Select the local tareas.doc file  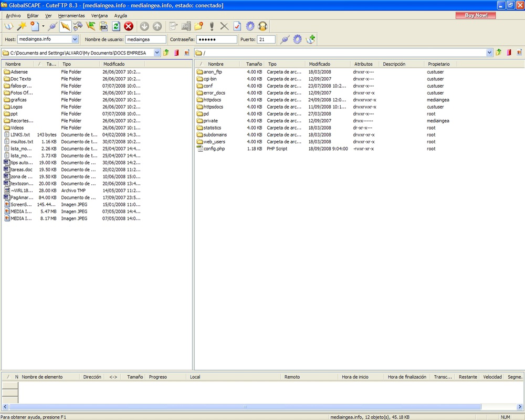click(22, 170)
